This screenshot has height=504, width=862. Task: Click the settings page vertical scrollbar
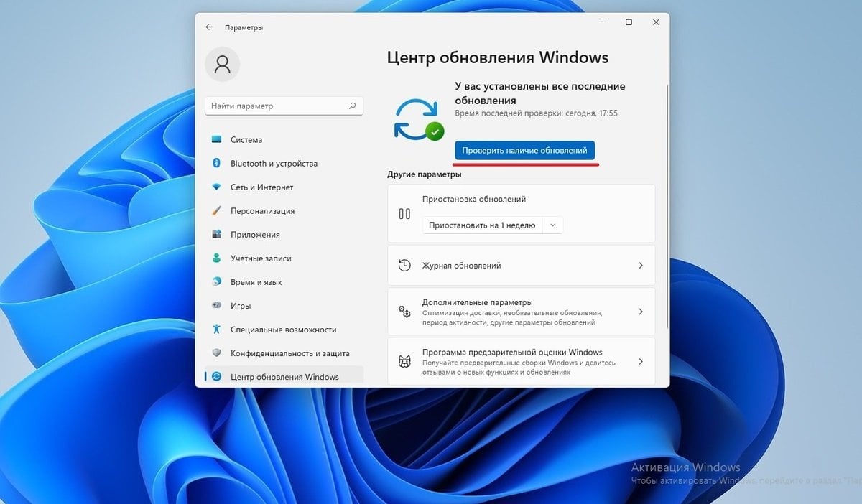pyautogui.click(x=667, y=208)
